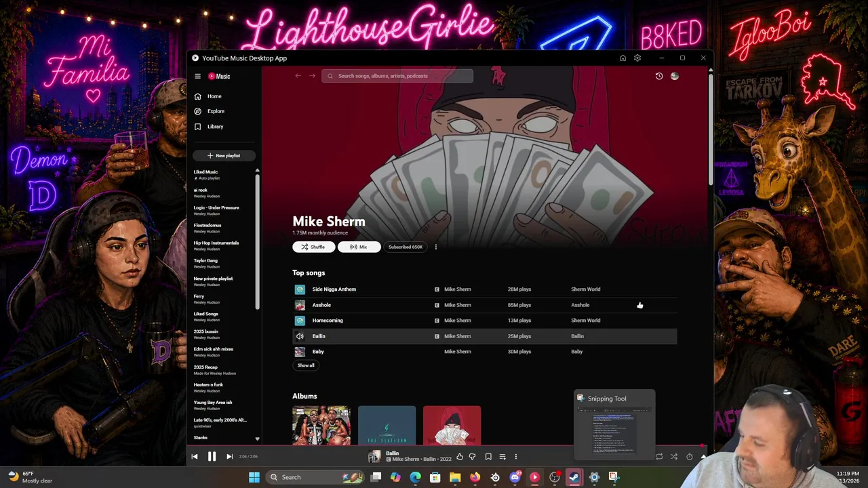The image size is (868, 488).
Task: Click the song search field
Action: tap(397, 76)
